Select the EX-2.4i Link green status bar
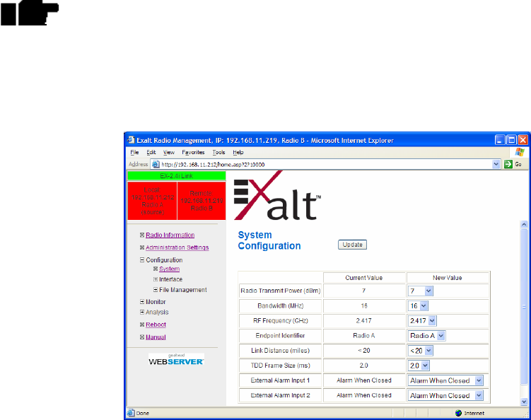 177,176
